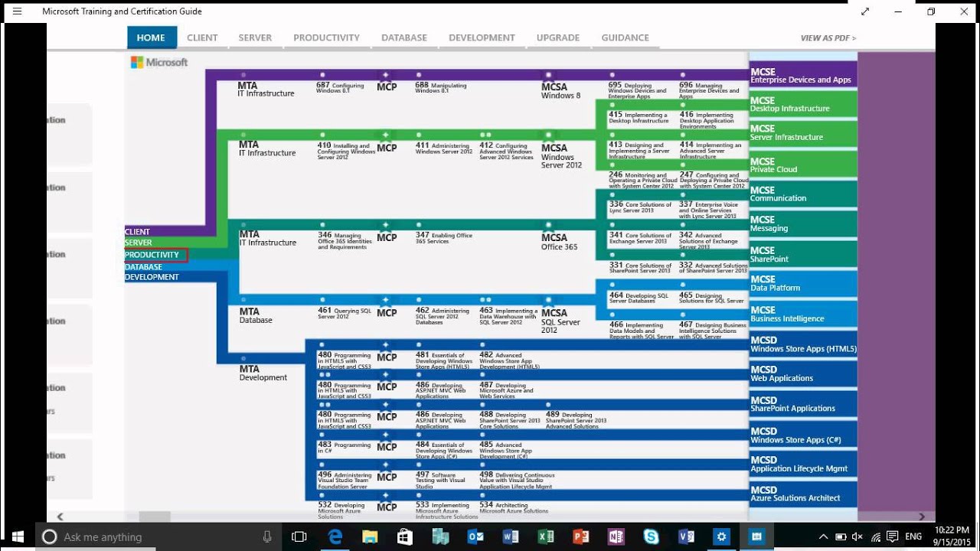Switch to the DATABASE tab

[x=404, y=37]
